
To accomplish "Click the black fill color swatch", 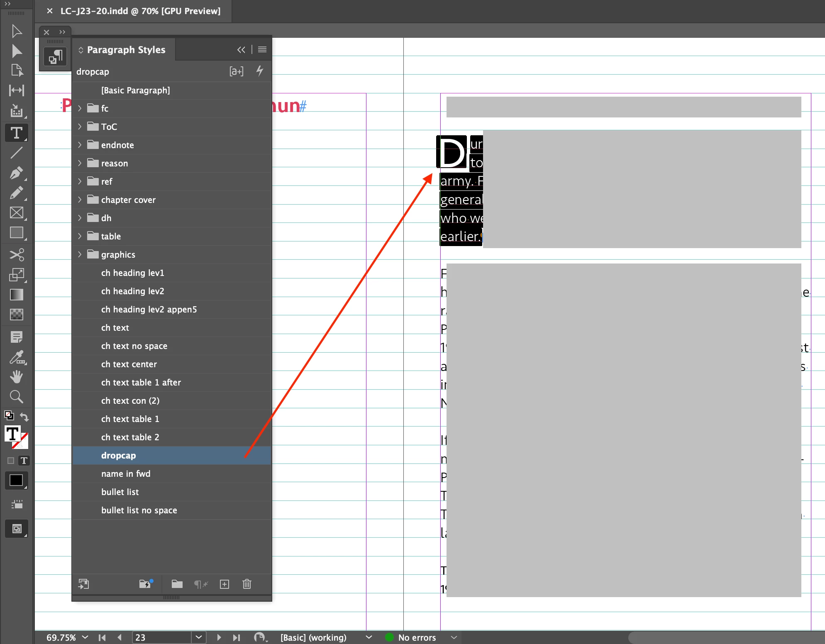I will pyautogui.click(x=16, y=480).
